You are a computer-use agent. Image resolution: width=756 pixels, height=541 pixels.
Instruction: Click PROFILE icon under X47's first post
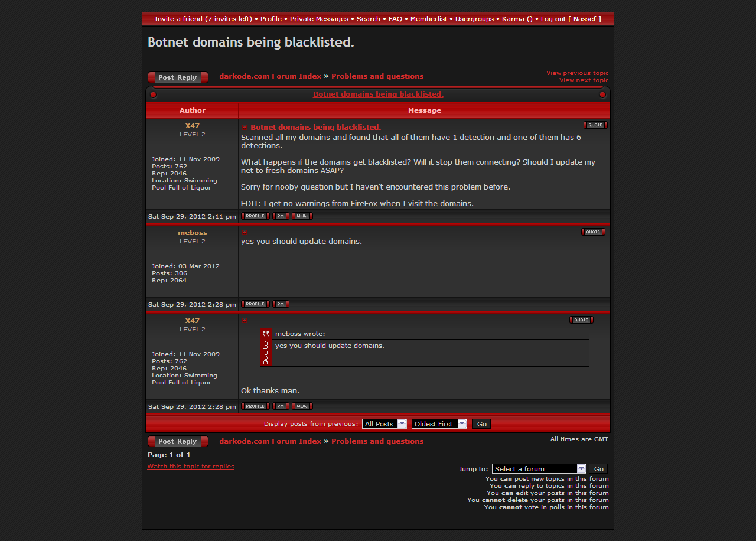coord(255,216)
